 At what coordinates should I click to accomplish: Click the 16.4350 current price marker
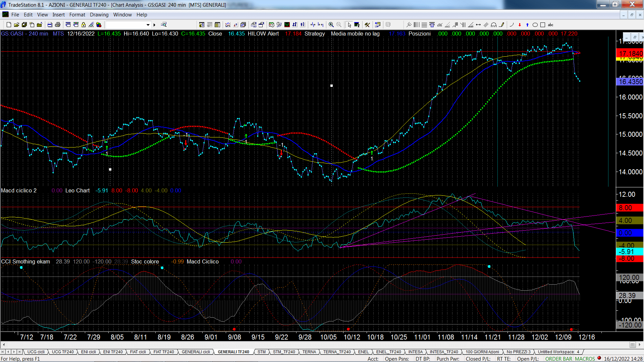[630, 81]
